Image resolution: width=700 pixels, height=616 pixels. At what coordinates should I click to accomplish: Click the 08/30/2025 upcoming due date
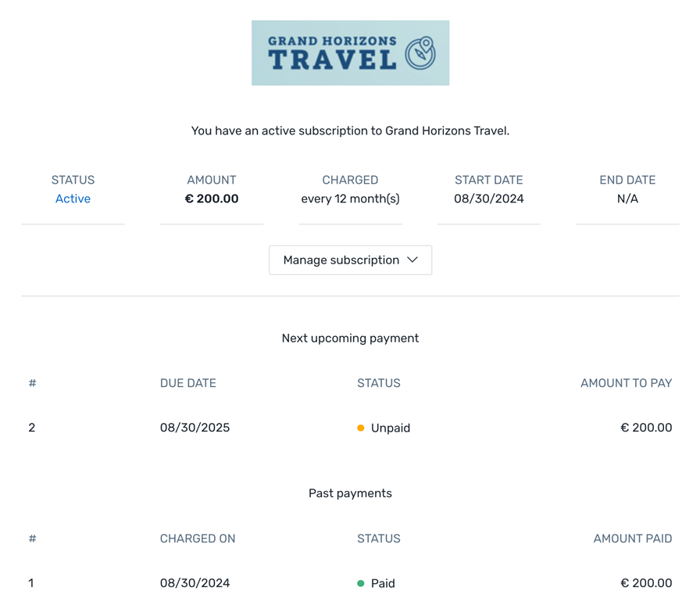click(x=195, y=428)
